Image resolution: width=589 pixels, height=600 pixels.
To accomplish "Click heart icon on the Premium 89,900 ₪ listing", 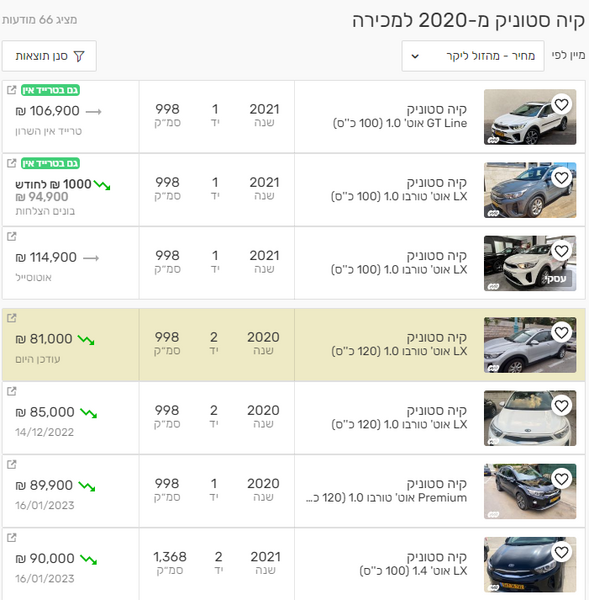I will coord(561,479).
